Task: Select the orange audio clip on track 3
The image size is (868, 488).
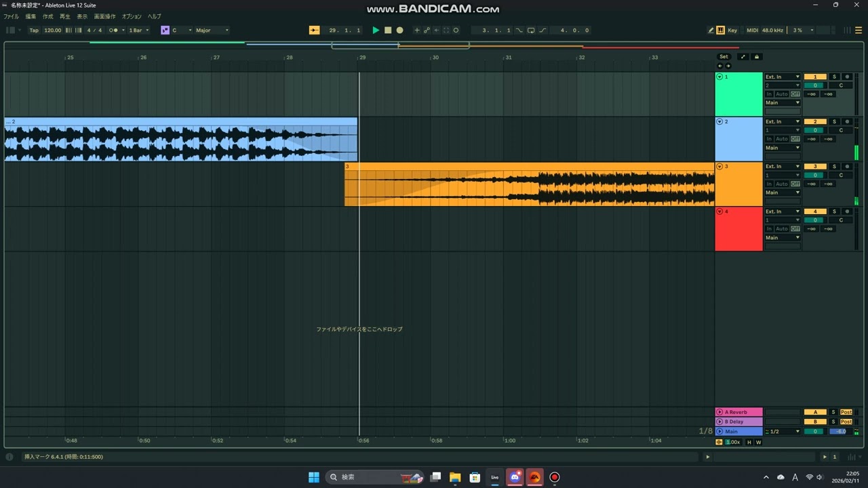Action: [530, 184]
